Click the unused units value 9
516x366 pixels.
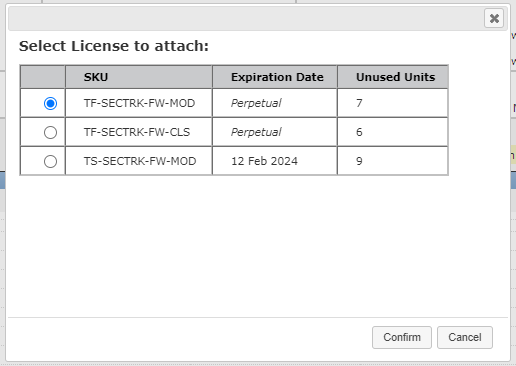[x=359, y=161]
